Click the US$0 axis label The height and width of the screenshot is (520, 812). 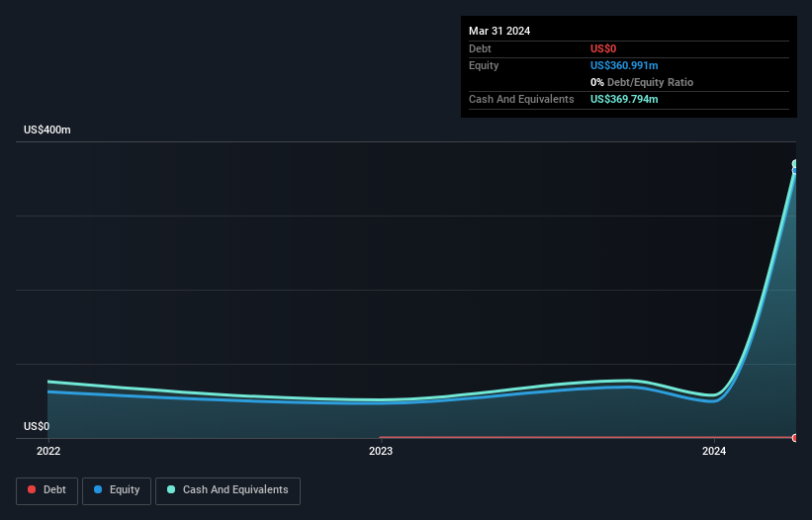click(37, 426)
